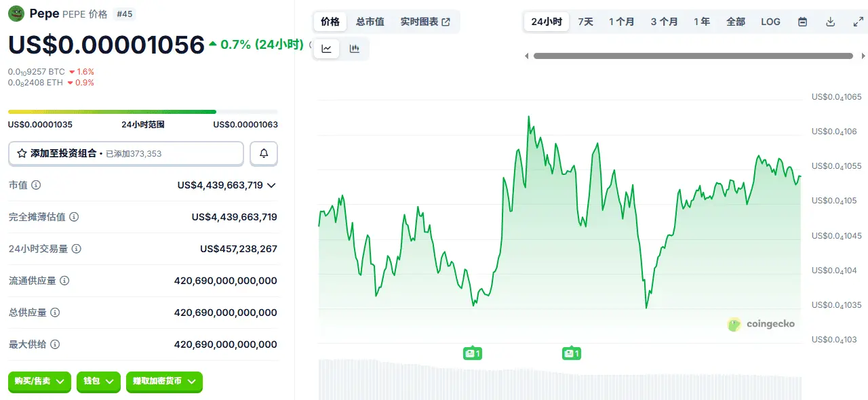Click the Pepe frog coin logo
Screen dimensions: 868x400
tap(16, 14)
